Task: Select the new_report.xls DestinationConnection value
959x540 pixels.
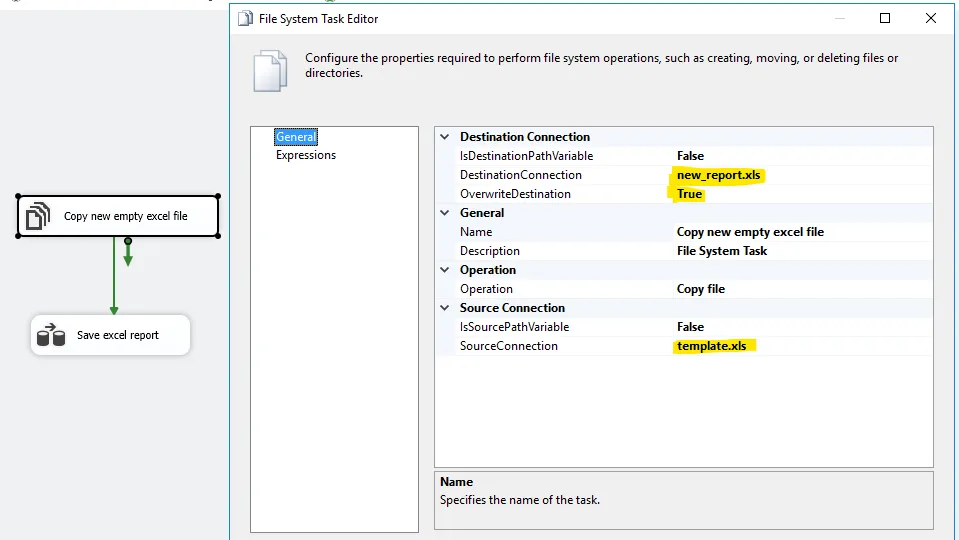Action: [719, 175]
